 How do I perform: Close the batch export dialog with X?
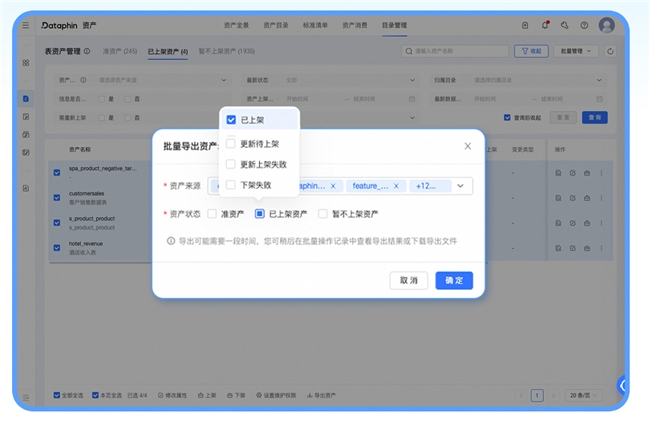[x=467, y=146]
